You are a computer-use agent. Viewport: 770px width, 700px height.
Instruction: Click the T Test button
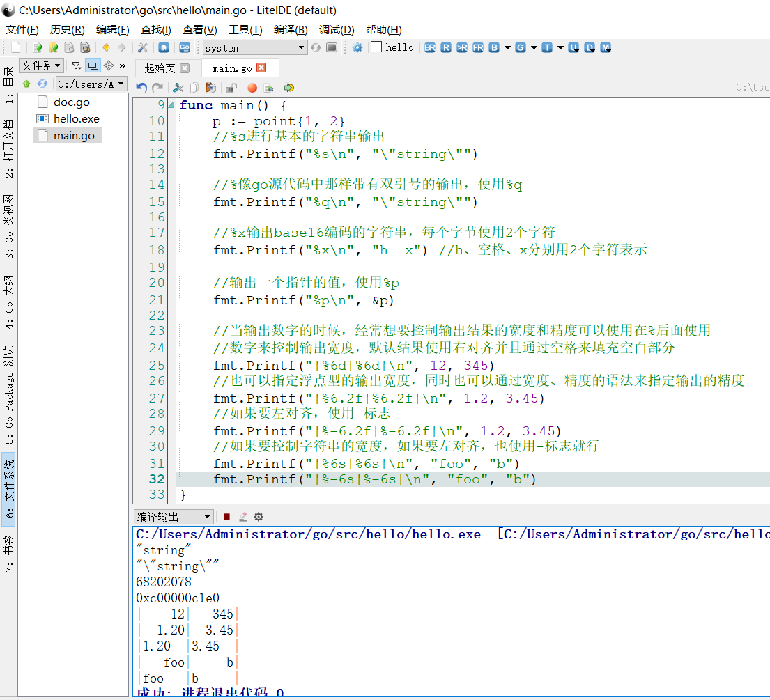pyautogui.click(x=547, y=47)
